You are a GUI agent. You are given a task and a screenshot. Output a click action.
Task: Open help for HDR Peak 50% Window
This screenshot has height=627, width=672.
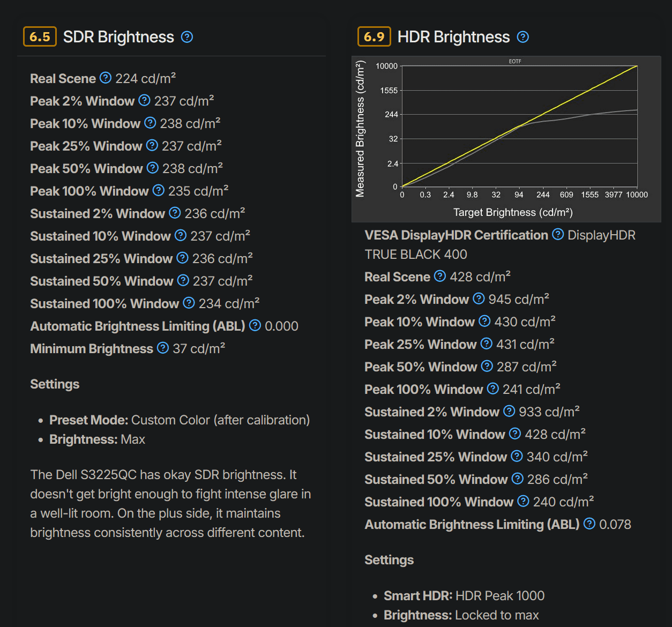487,367
